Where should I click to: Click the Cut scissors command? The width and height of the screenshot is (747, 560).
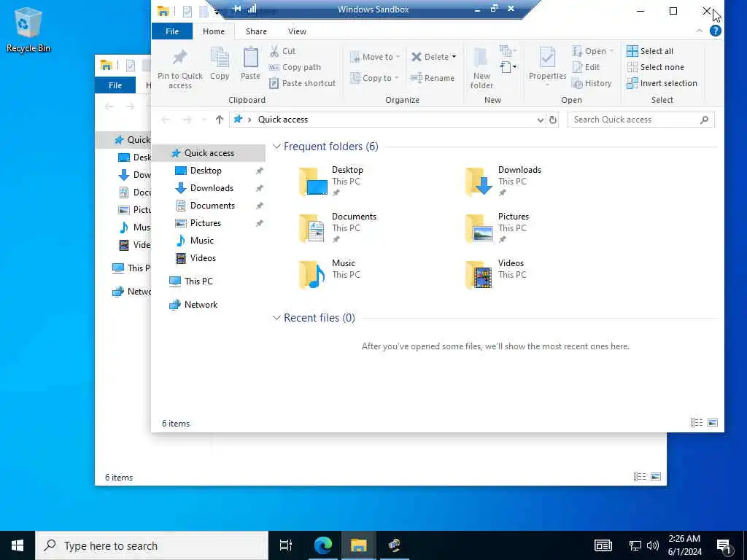(x=282, y=51)
